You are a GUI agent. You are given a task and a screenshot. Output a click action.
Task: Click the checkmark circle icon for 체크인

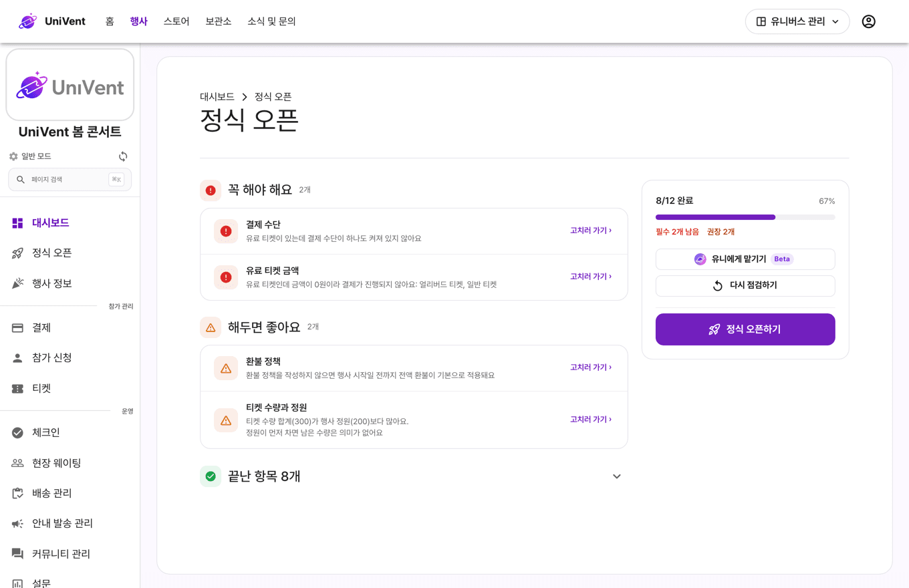(17, 433)
